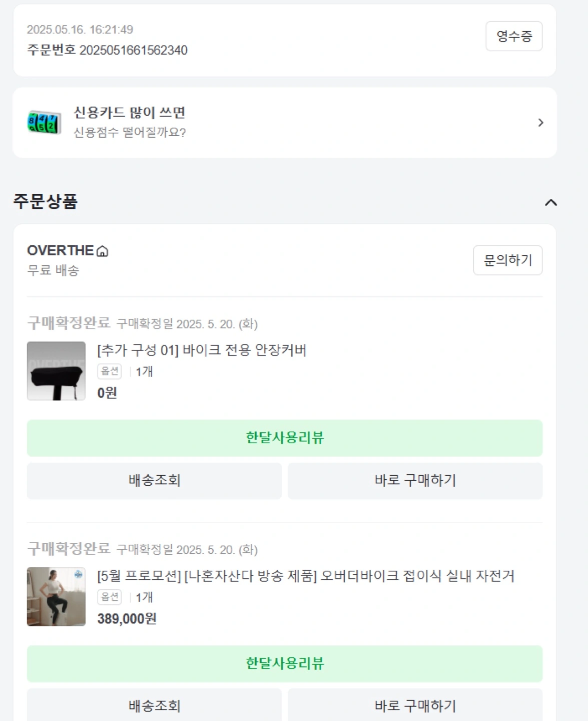The height and width of the screenshot is (721, 588).
Task: Click the 옵션 tag on the 안장커버 item
Action: 110,371
